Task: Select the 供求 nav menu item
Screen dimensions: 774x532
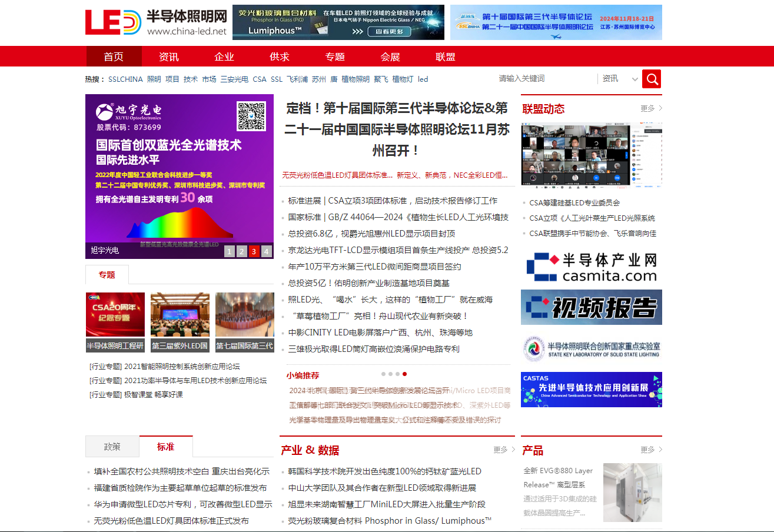Action: (280, 56)
